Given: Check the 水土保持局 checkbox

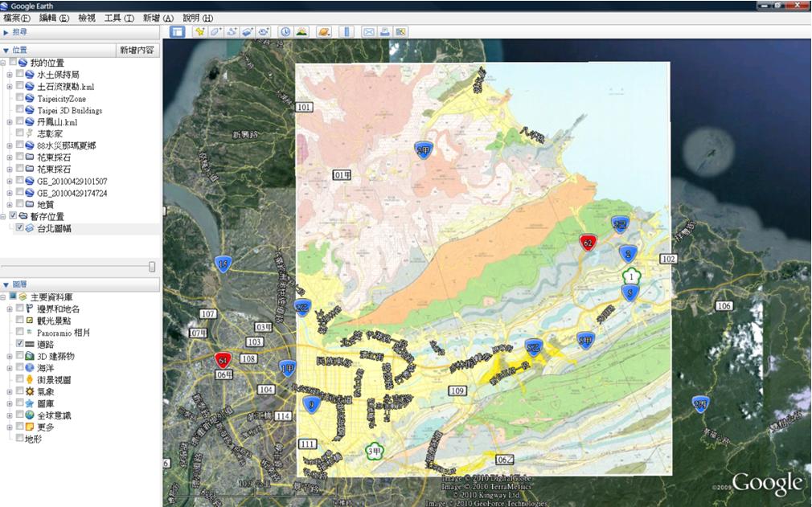Looking at the screenshot, I should coord(19,74).
